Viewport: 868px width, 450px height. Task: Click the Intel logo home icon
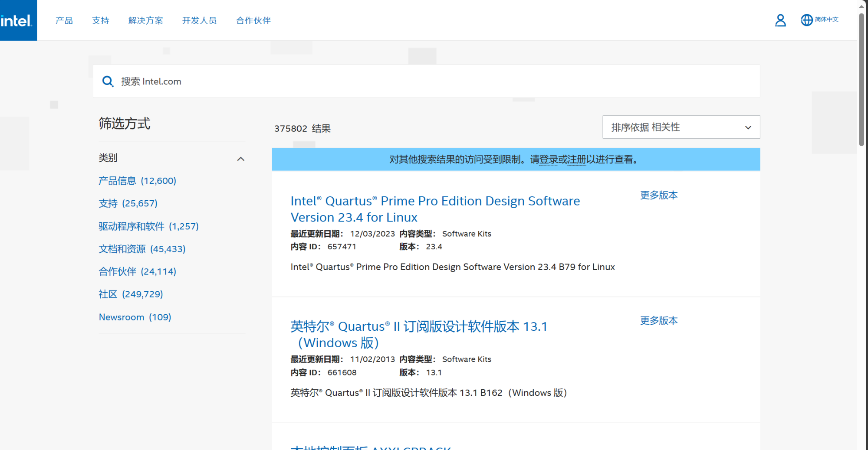coord(17,20)
